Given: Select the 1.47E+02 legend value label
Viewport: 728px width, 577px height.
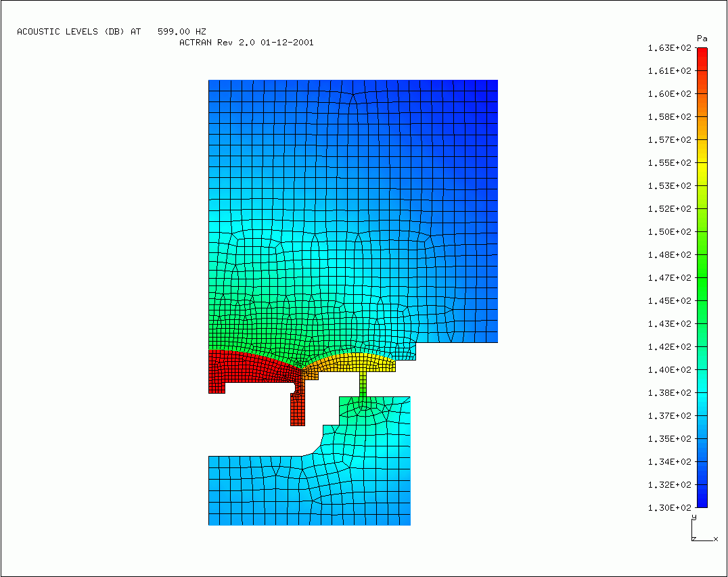Looking at the screenshot, I should 669,277.
